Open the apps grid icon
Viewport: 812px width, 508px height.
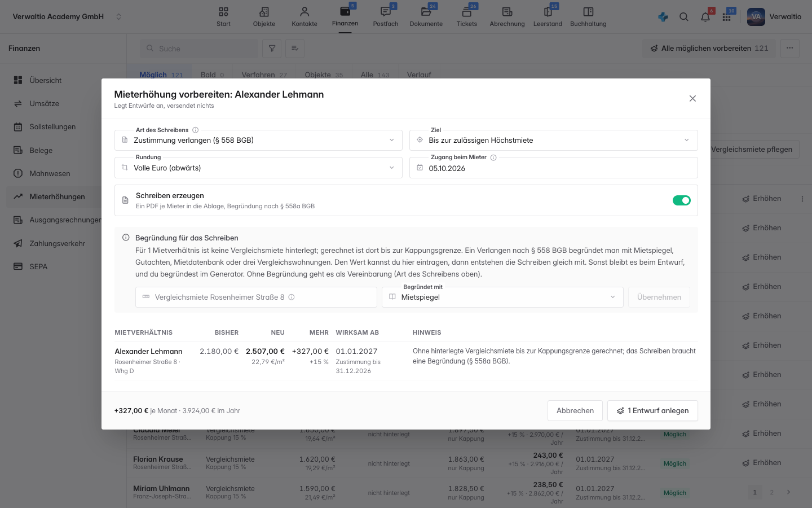click(727, 17)
